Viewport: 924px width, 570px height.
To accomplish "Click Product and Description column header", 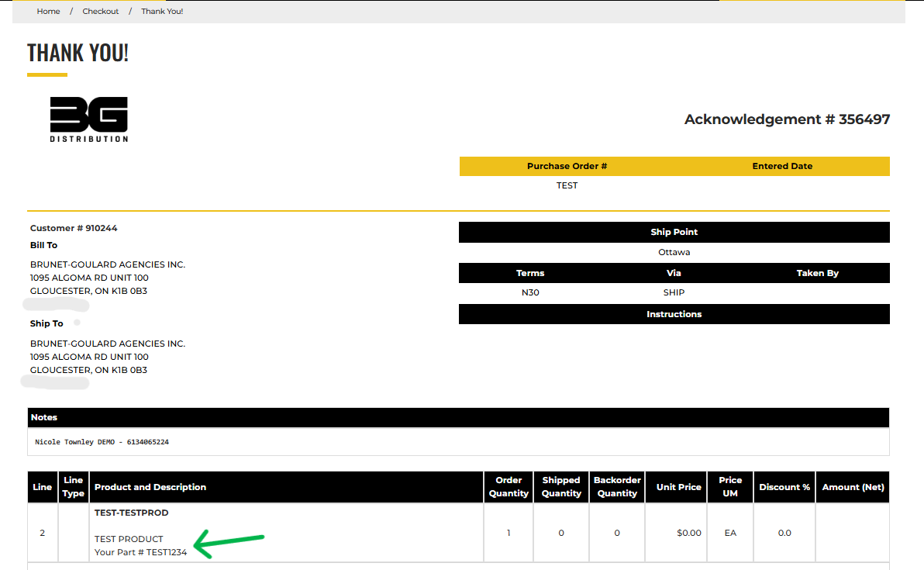I will click(286, 487).
